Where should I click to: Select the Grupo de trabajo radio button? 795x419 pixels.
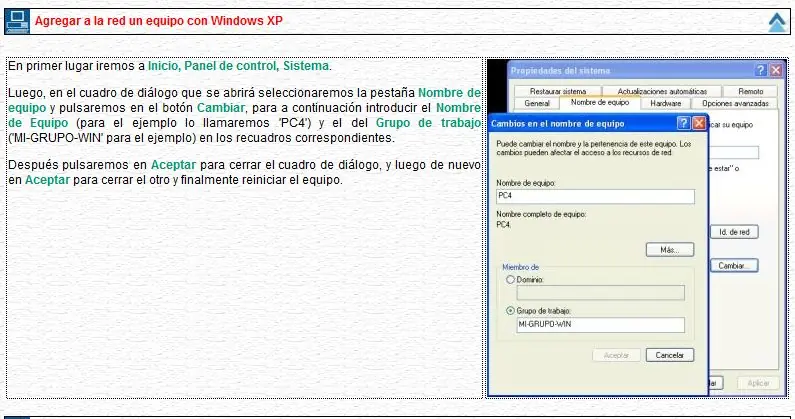pyautogui.click(x=511, y=310)
